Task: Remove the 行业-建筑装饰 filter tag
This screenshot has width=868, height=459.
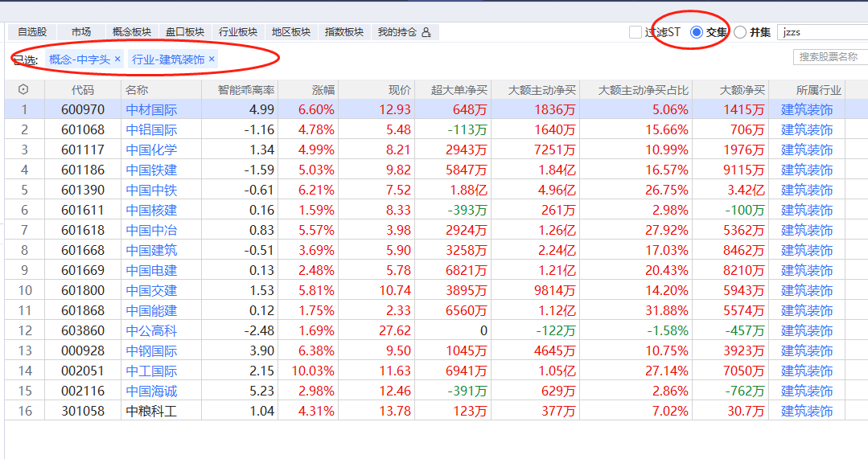Action: click(x=212, y=59)
